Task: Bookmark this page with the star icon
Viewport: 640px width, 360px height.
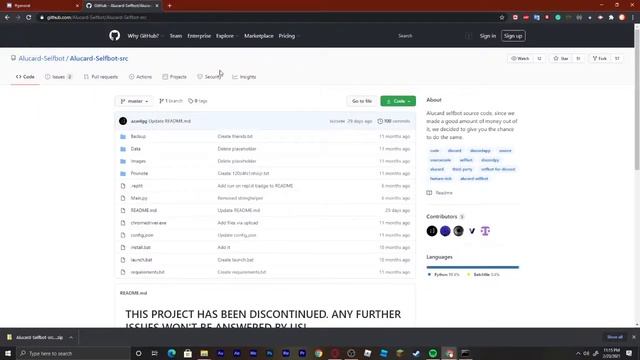Action: pos(502,18)
